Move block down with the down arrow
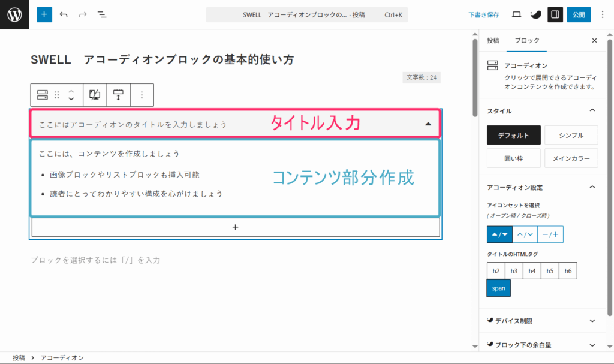The height and width of the screenshot is (364, 614). pos(71,98)
